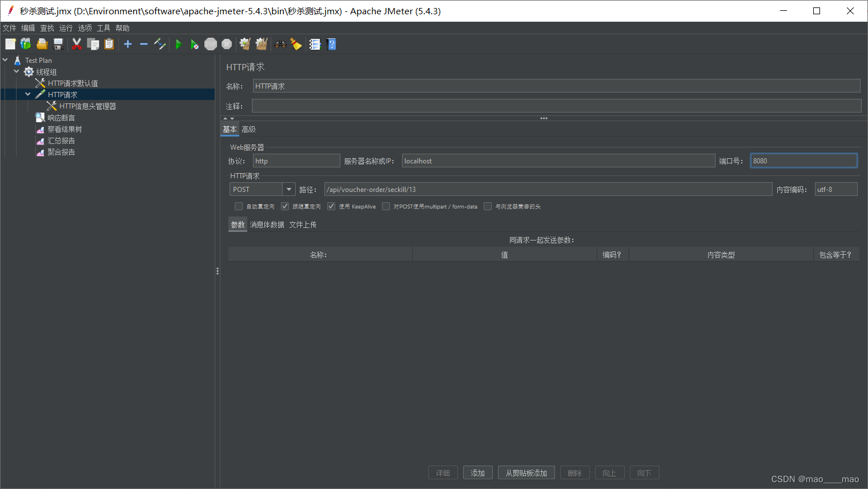Switch to the 文件上传 tab
868x489 pixels.
[x=303, y=225]
